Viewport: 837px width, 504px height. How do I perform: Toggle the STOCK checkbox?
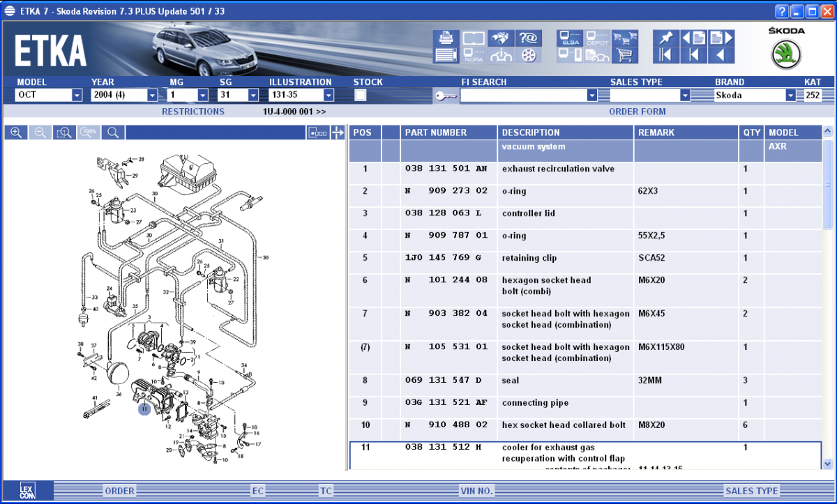click(361, 96)
